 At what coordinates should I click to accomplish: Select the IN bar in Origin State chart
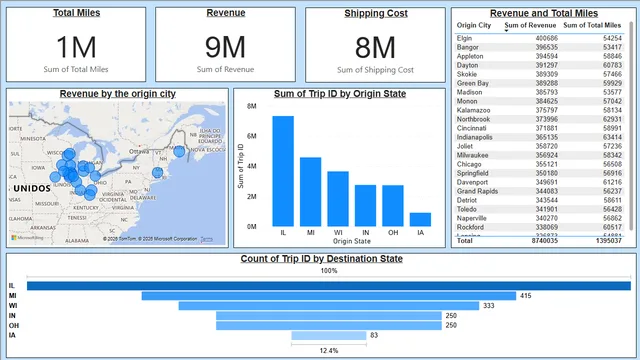click(365, 206)
